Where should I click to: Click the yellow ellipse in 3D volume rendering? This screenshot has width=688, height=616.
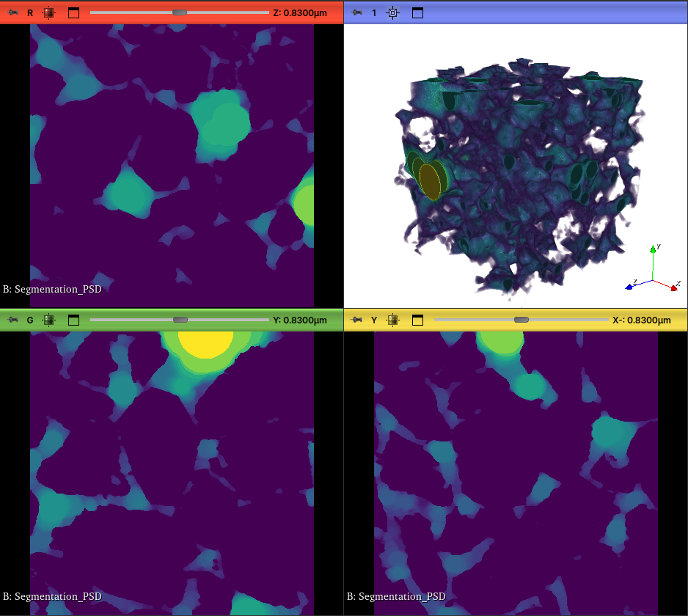coord(429,180)
